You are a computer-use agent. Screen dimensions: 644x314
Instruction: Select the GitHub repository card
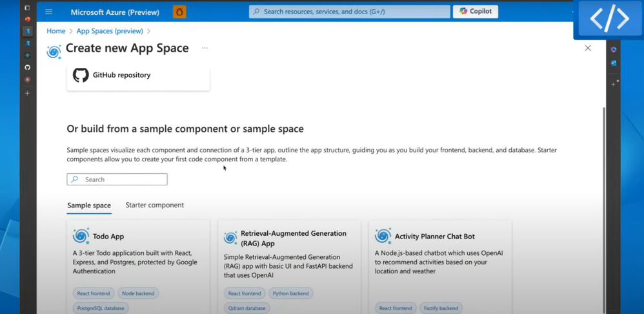click(x=138, y=76)
